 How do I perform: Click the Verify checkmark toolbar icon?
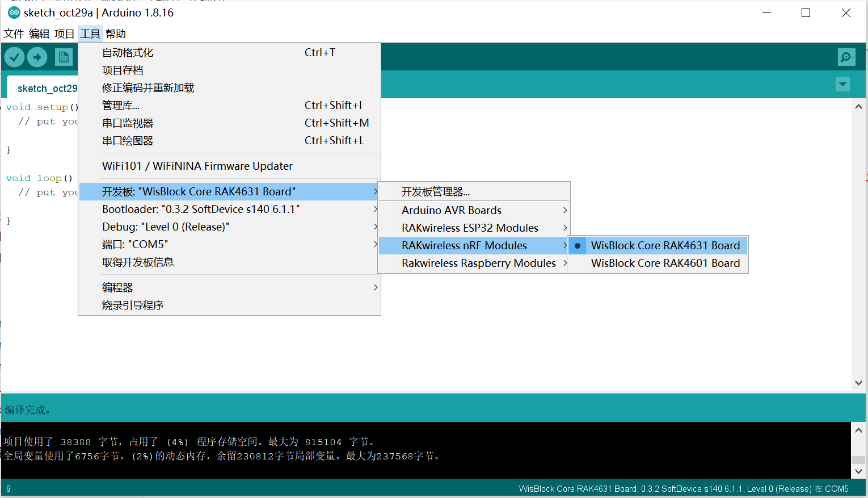(x=14, y=57)
